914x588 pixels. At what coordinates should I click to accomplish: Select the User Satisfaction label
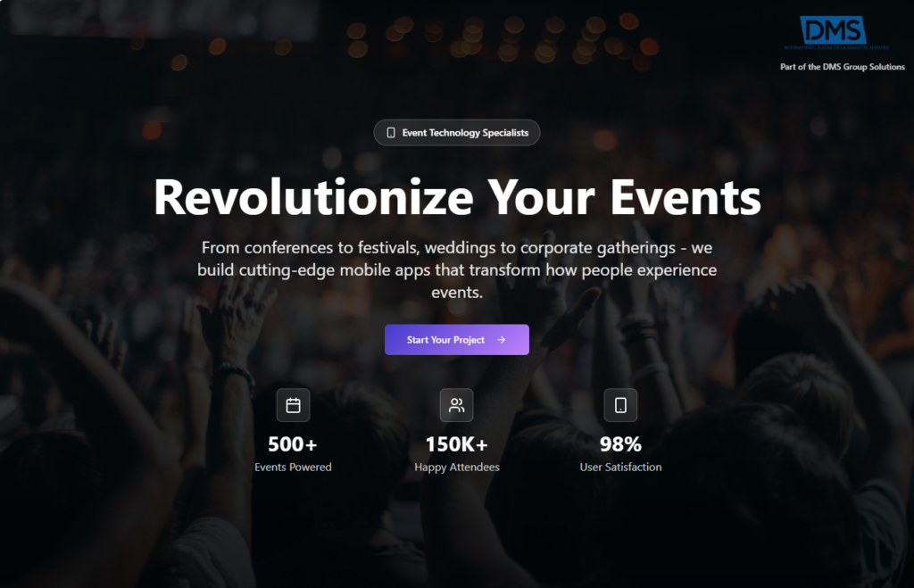620,467
